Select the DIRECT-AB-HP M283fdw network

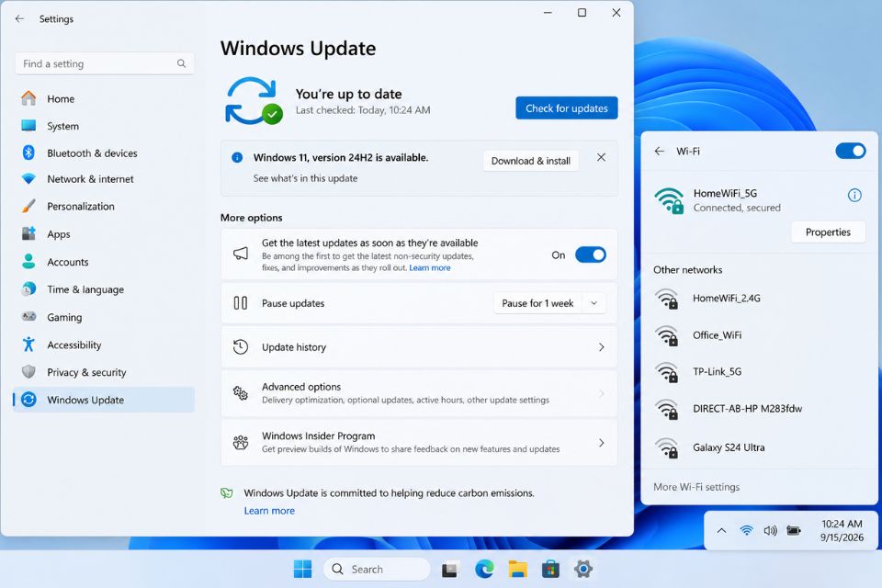760,409
